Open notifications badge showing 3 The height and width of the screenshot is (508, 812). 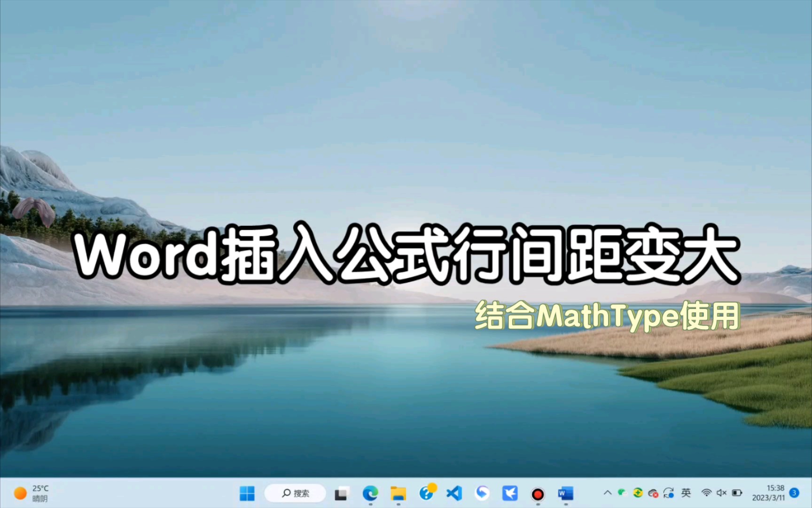pyautogui.click(x=795, y=493)
